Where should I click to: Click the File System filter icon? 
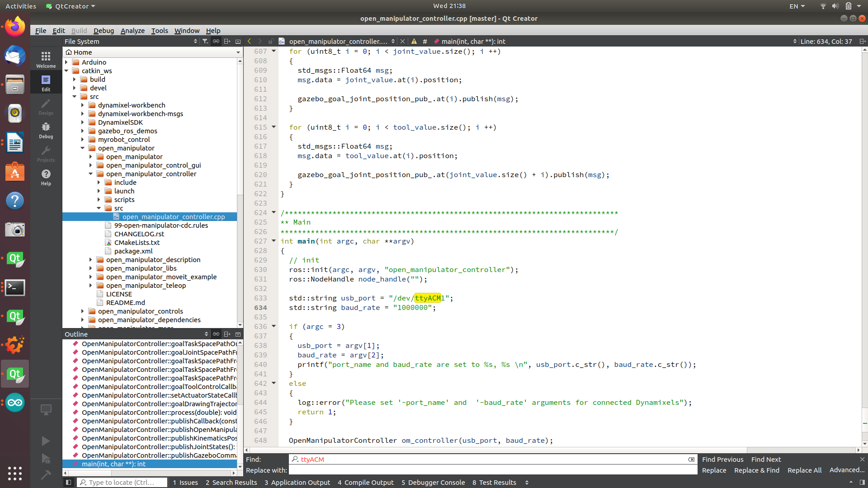pyautogui.click(x=205, y=41)
